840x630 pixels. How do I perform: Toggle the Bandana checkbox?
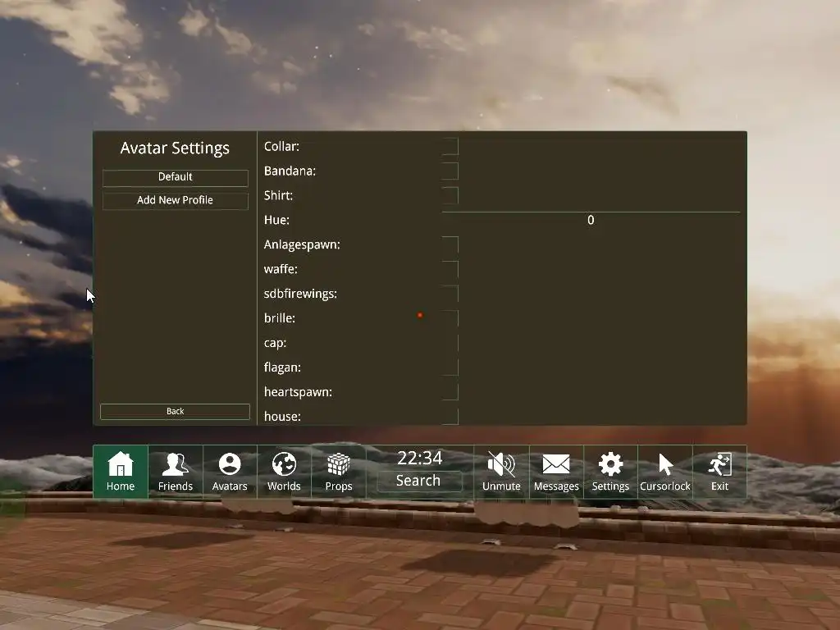[x=450, y=171]
